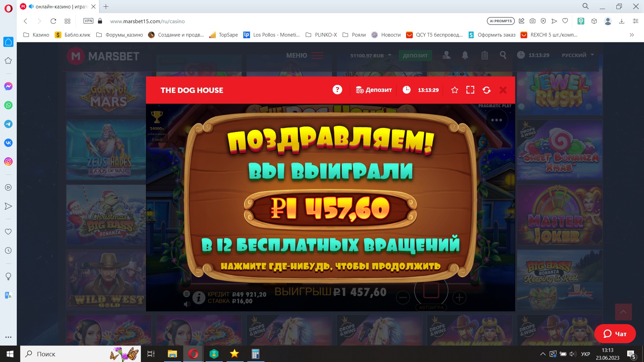Open the Казино bookmarks folder
This screenshot has width=644, height=362.
pyautogui.click(x=36, y=35)
